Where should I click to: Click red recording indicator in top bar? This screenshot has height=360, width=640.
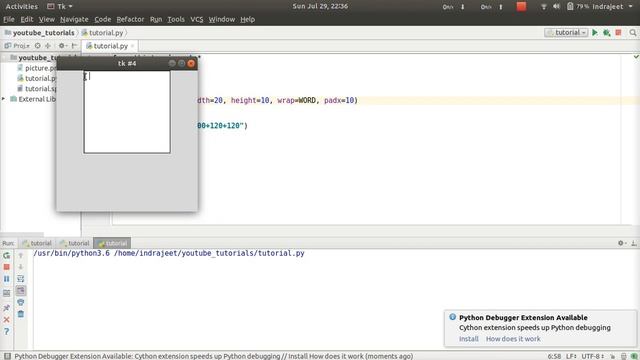tap(521, 7)
